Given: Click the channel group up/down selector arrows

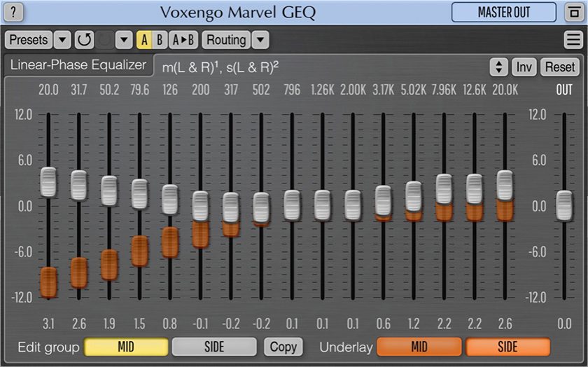Looking at the screenshot, I should (x=498, y=67).
